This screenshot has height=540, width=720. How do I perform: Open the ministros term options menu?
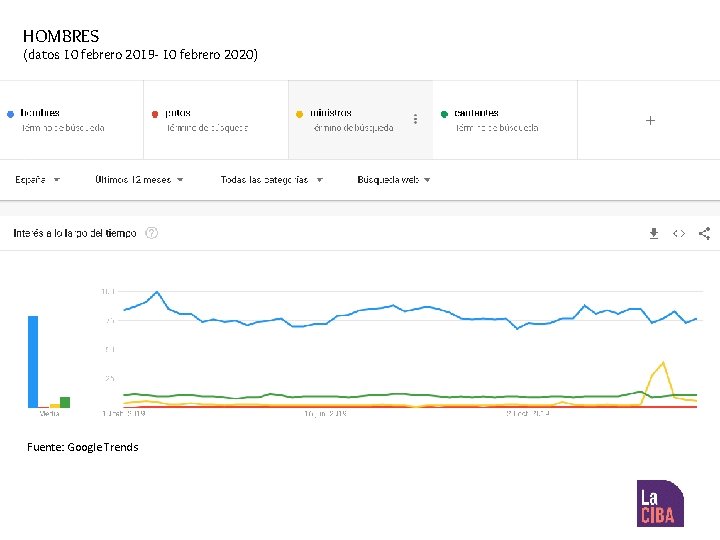point(416,119)
